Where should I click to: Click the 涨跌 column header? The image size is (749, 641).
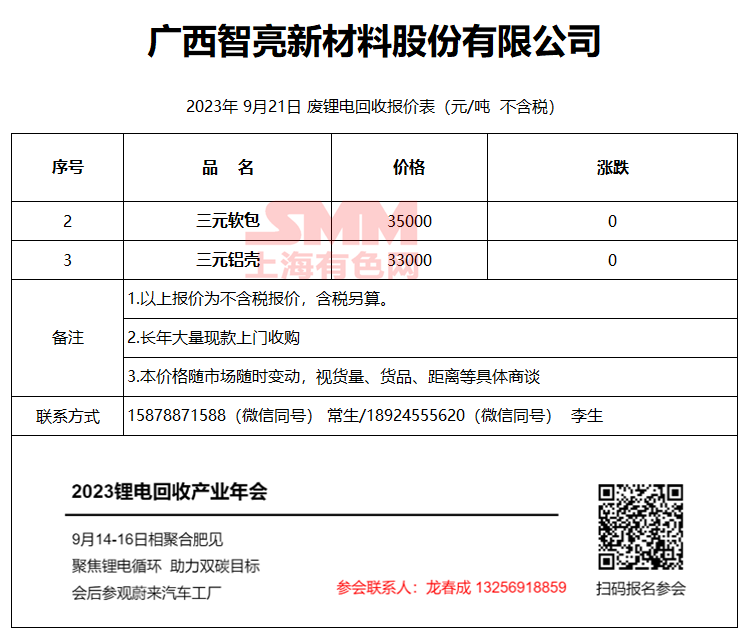[x=612, y=168]
